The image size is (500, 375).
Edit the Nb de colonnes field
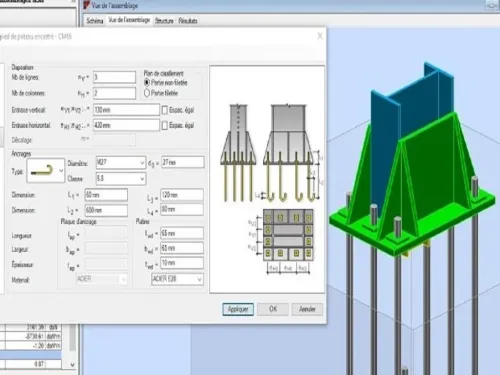[x=114, y=93]
